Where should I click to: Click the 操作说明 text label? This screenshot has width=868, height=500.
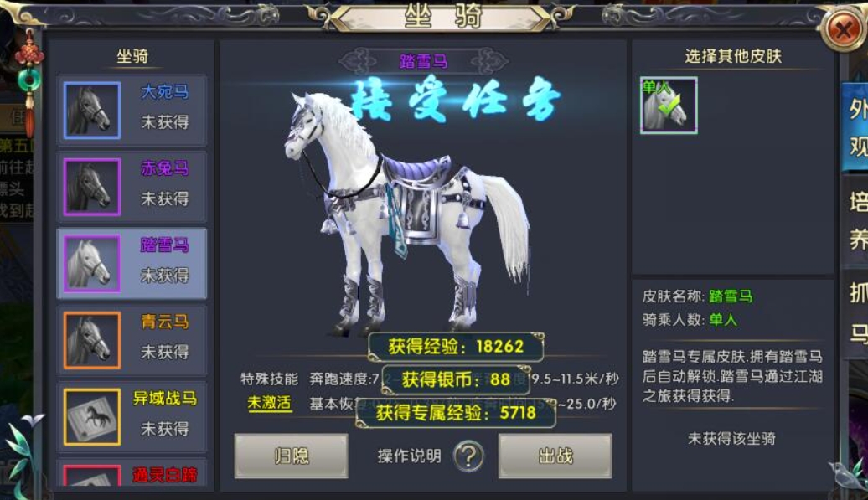410,456
